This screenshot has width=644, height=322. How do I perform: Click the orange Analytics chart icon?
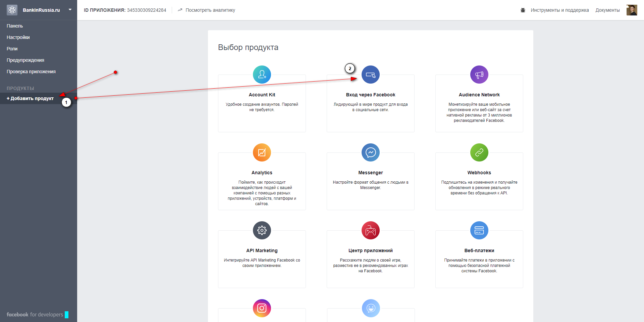click(x=262, y=152)
